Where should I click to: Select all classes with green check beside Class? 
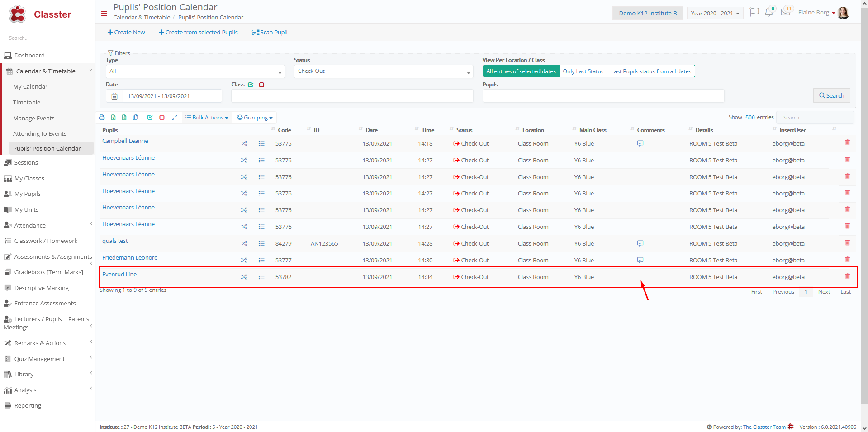251,85
